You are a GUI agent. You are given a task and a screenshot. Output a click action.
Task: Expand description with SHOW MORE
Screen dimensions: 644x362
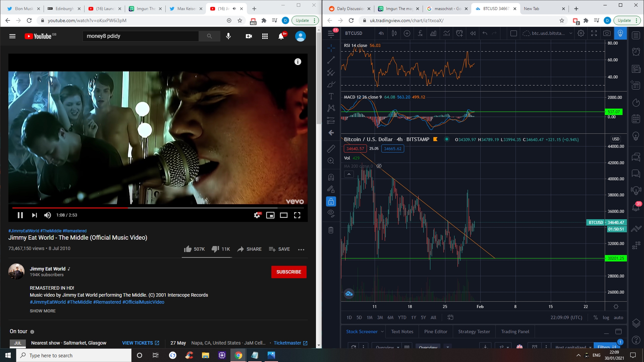pyautogui.click(x=43, y=311)
